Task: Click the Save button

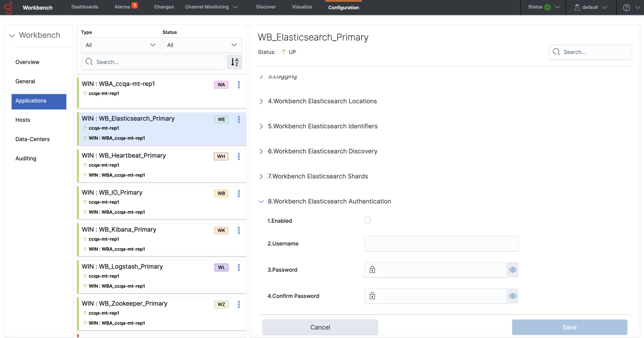Action: 569,327
